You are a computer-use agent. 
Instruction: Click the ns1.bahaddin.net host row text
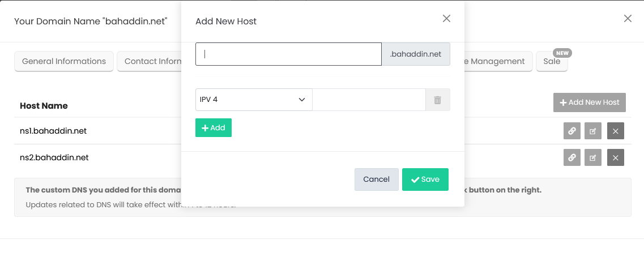coord(53,131)
